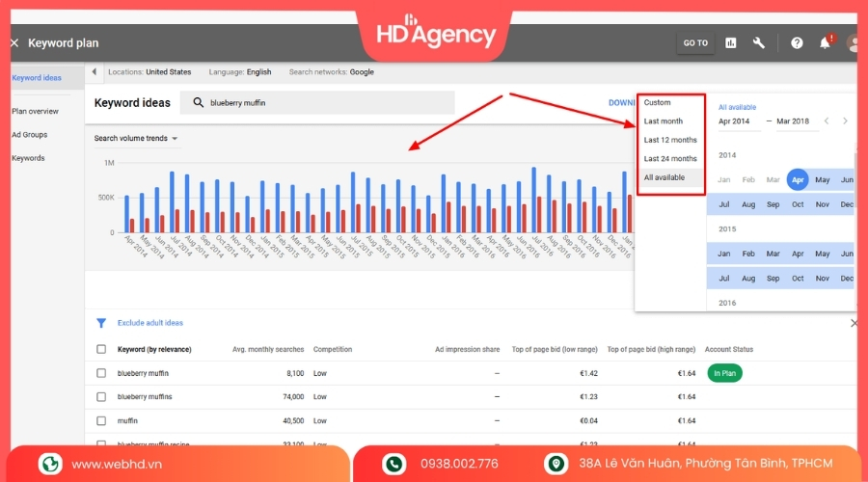Click Search networks: Google setting
This screenshot has height=482, width=868.
pos(331,72)
